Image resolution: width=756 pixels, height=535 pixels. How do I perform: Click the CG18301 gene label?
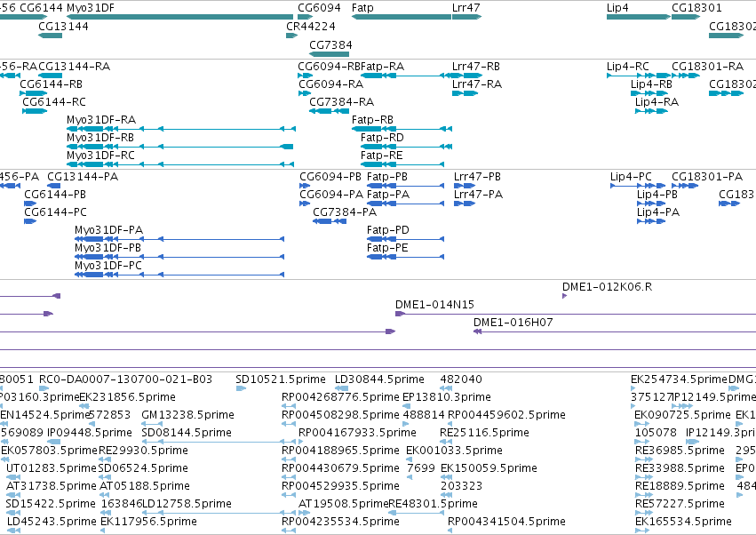tap(696, 8)
